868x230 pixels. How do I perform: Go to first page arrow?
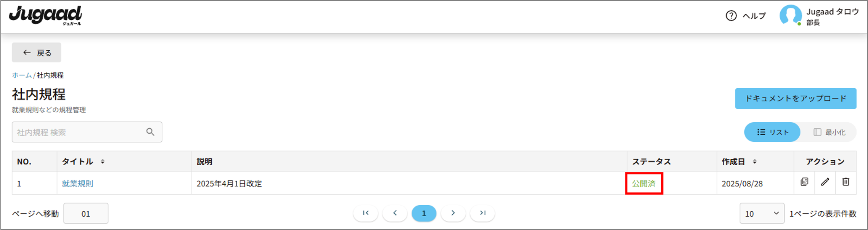[366, 213]
